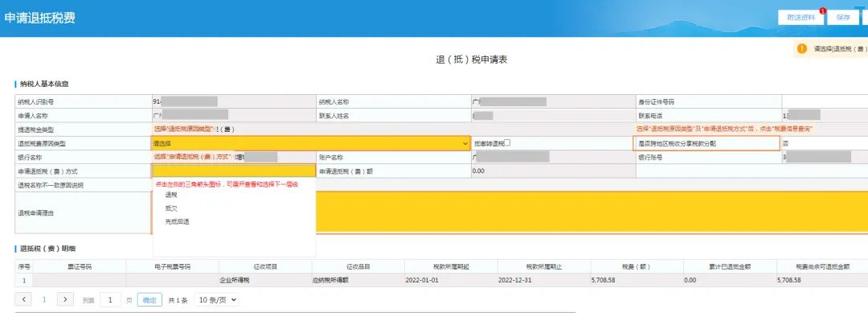Image resolution: width=868 pixels, height=313 pixels.
Task: Click the 票证号码 column header
Action: point(80,266)
